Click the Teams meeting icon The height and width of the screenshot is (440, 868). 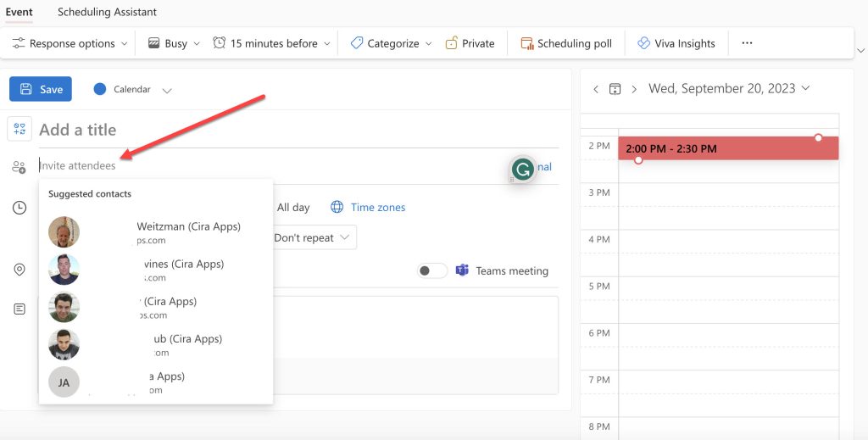[x=463, y=270]
